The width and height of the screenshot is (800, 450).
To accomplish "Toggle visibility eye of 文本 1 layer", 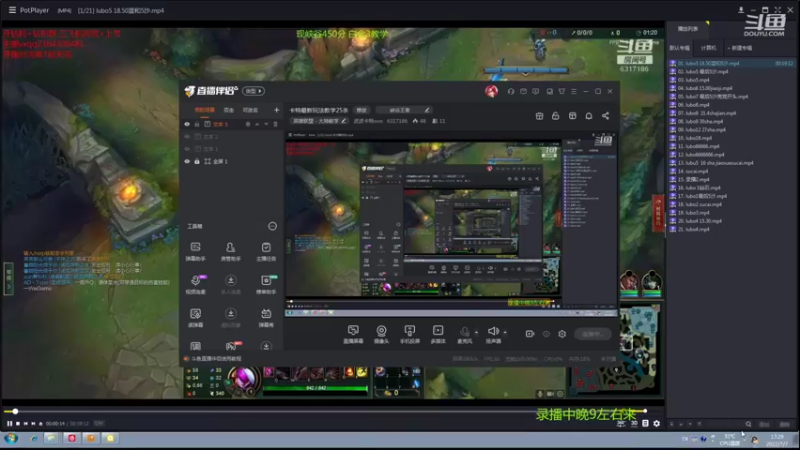I will (x=187, y=149).
